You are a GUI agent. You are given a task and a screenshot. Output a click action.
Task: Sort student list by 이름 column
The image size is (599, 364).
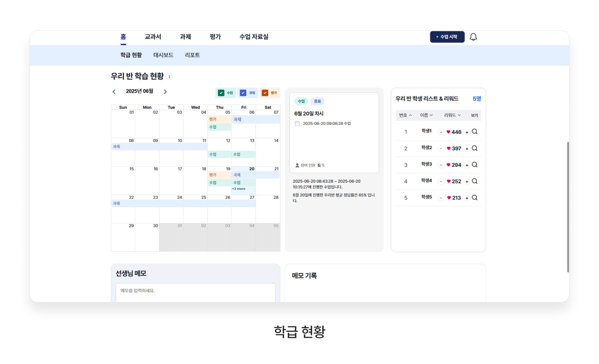(x=426, y=115)
